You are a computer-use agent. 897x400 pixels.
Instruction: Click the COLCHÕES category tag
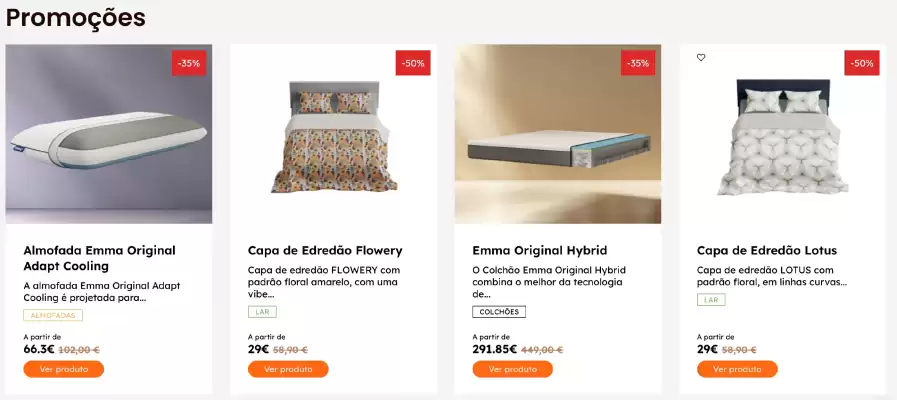pos(499,312)
